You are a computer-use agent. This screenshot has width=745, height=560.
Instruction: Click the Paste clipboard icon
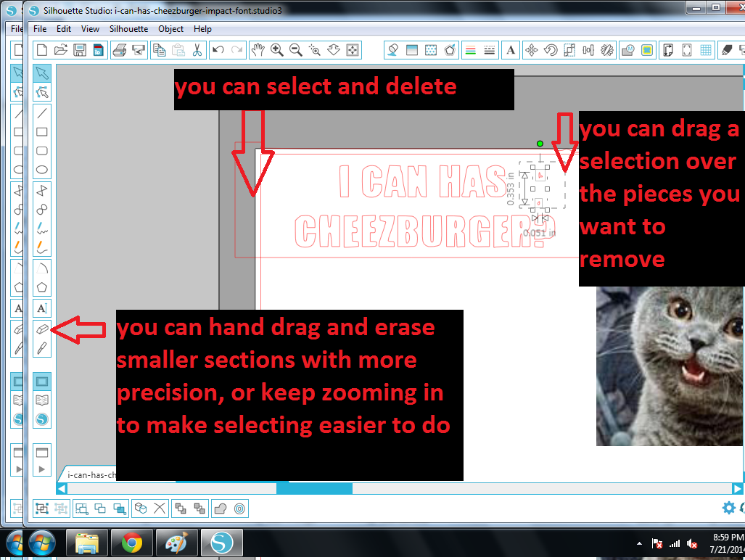click(x=178, y=50)
